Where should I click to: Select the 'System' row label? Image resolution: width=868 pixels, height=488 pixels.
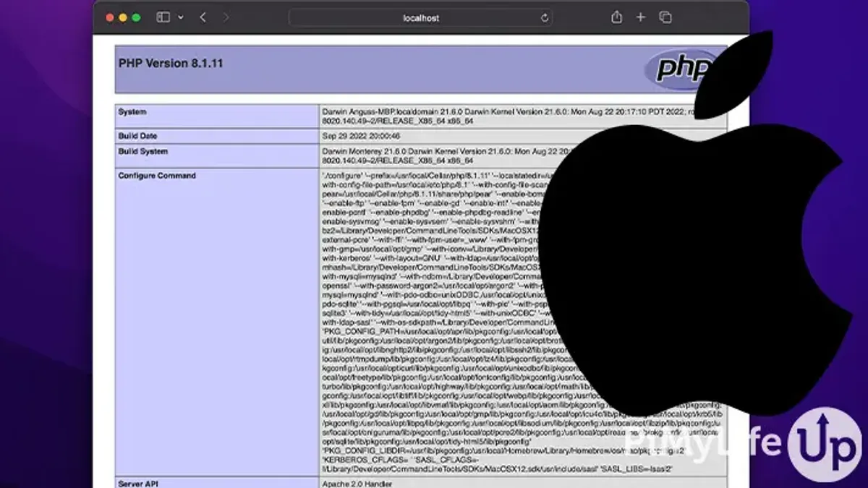(132, 112)
